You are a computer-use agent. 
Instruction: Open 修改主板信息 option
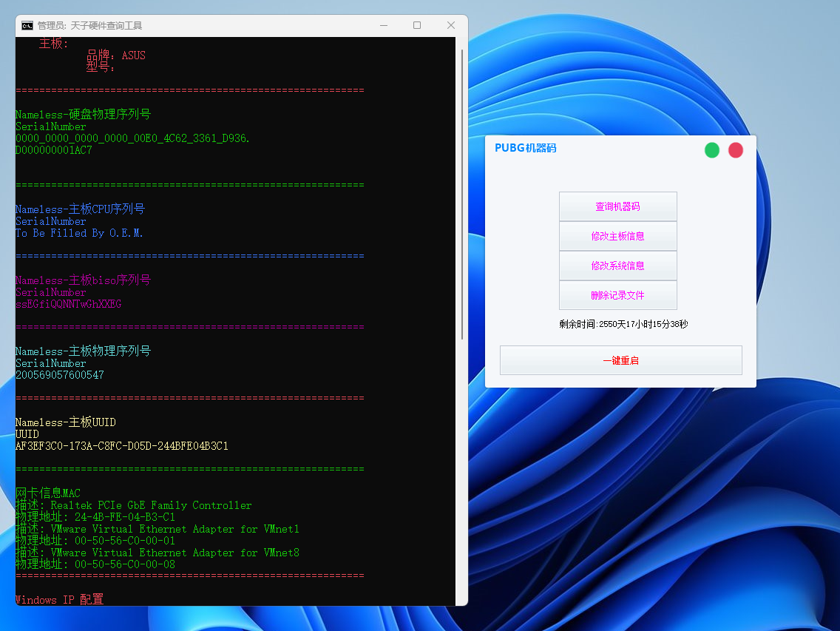tap(617, 236)
